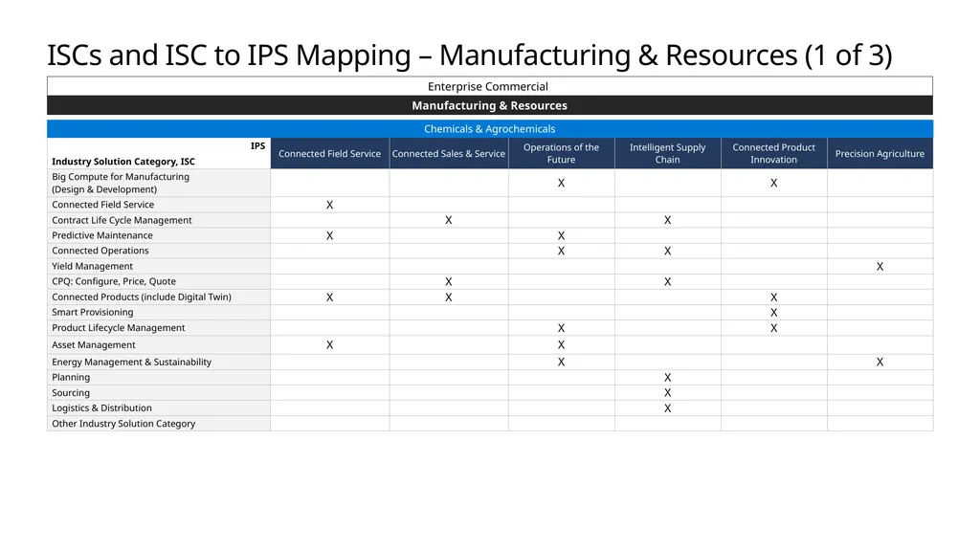Click X for Connected Products under Connected Field Service
The image size is (980, 550).
pyautogui.click(x=330, y=297)
